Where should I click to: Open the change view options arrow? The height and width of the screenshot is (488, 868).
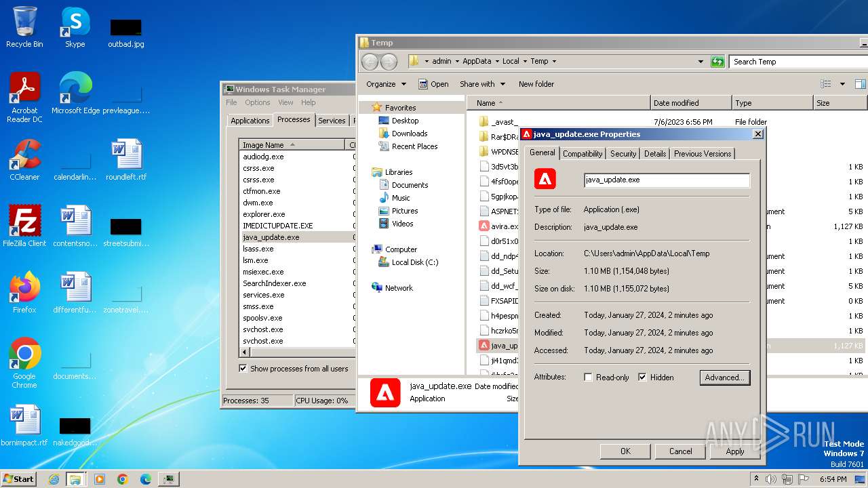pyautogui.click(x=842, y=84)
